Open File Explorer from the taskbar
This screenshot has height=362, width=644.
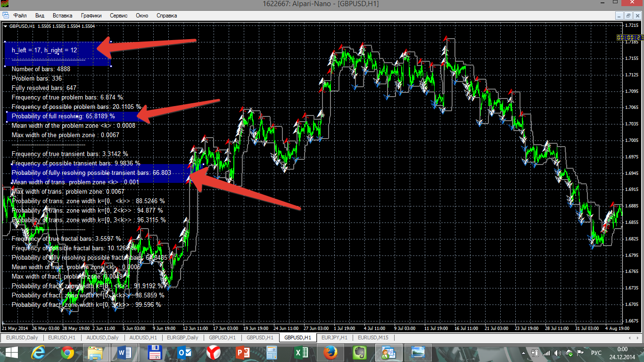[95, 353]
